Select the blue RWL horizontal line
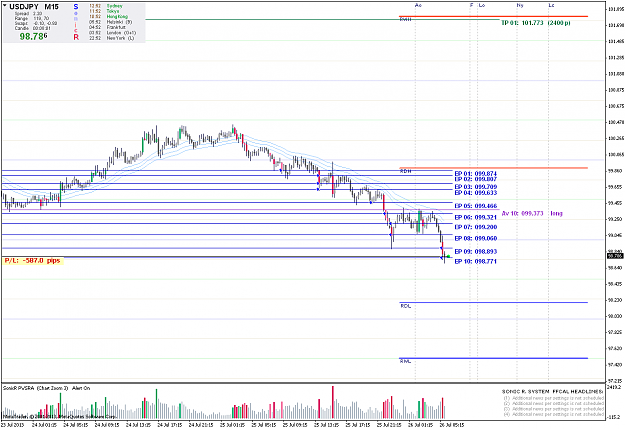The height and width of the screenshot is (429, 625). point(493,358)
